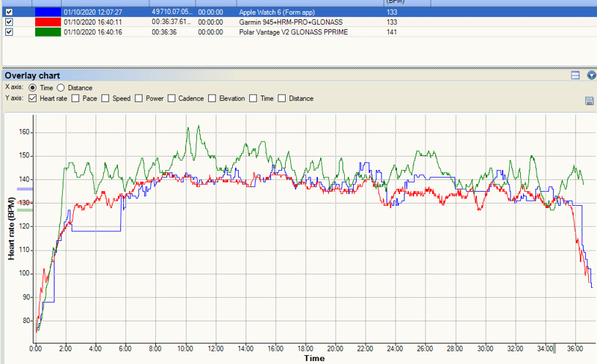Select the Garmin 945+HRM-PRO+GLONASS row name
The width and height of the screenshot is (597, 364).
click(291, 22)
